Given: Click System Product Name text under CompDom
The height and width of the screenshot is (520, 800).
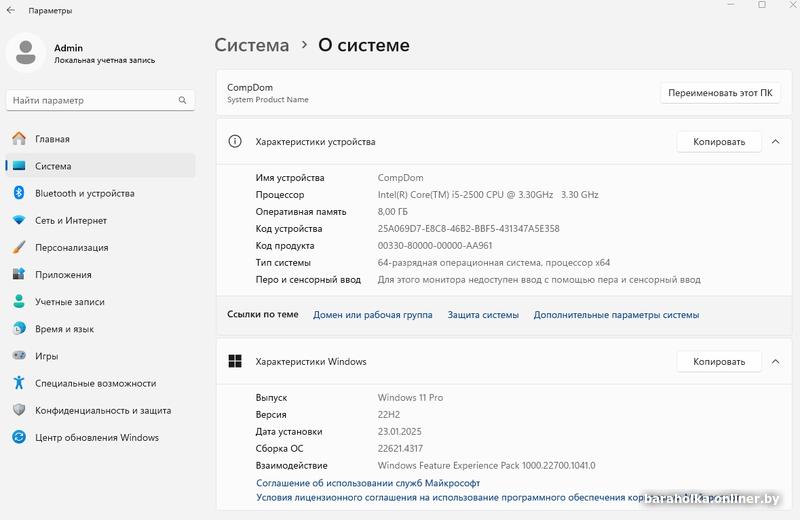Looking at the screenshot, I should pos(268,100).
